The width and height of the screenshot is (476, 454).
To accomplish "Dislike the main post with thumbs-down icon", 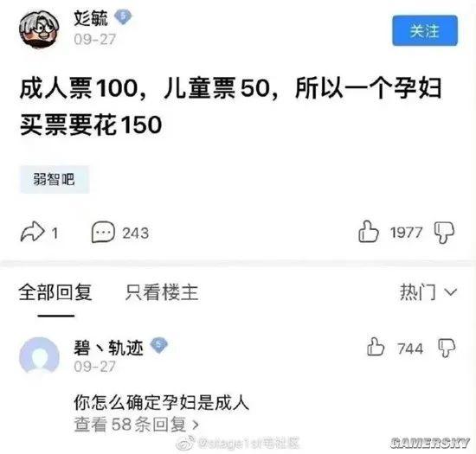I will coord(444,233).
